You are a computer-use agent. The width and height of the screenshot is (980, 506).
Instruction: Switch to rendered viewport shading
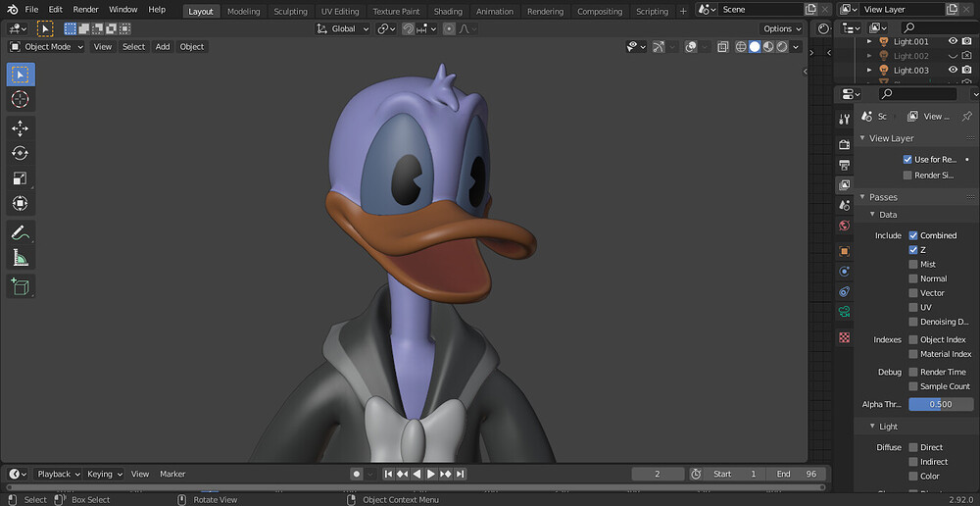pyautogui.click(x=782, y=47)
